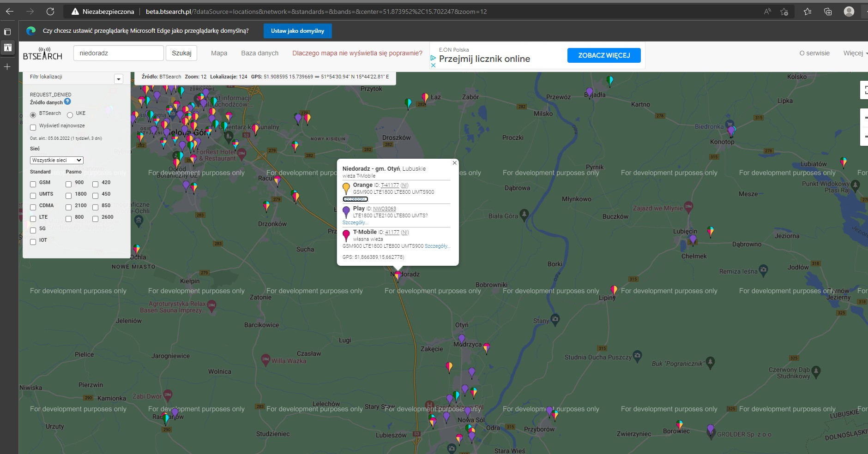Image resolution: width=868 pixels, height=454 pixels.
Task: Click the Niezabezpieczona security warning
Action: (102, 12)
